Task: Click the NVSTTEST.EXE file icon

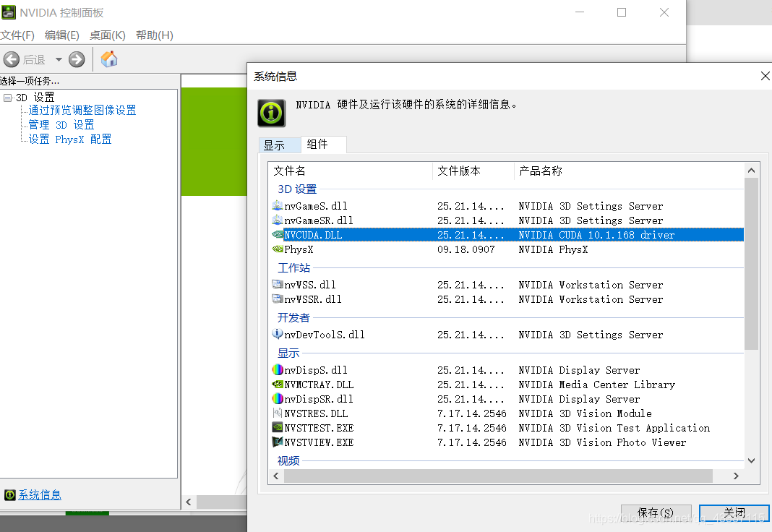Action: pyautogui.click(x=278, y=427)
